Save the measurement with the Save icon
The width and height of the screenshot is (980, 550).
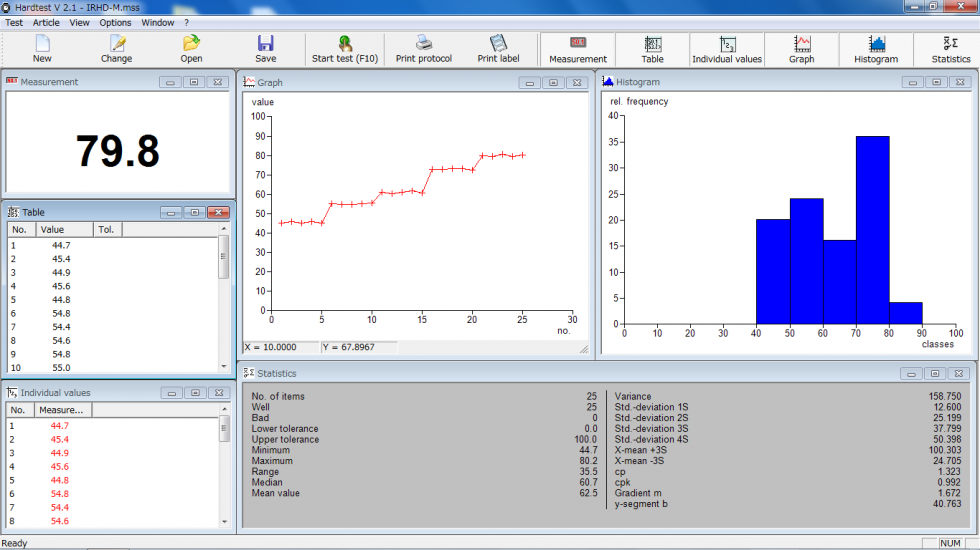(x=265, y=44)
